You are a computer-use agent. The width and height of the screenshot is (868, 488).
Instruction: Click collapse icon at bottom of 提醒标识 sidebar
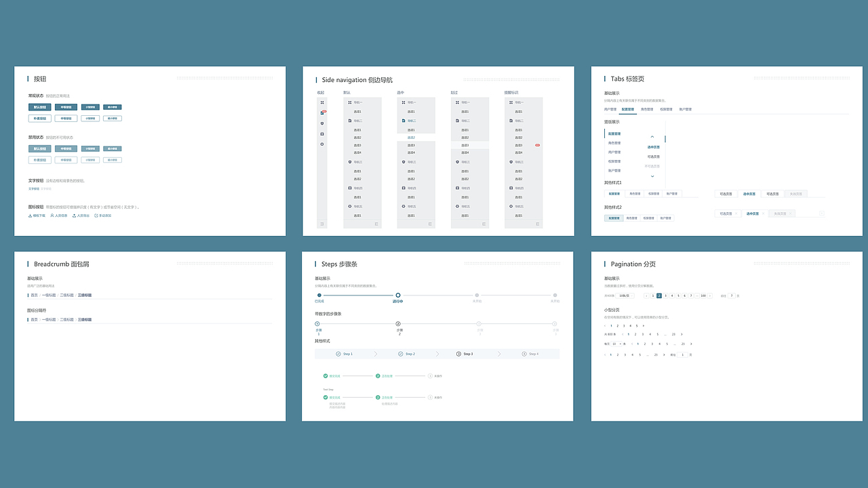coord(538,224)
